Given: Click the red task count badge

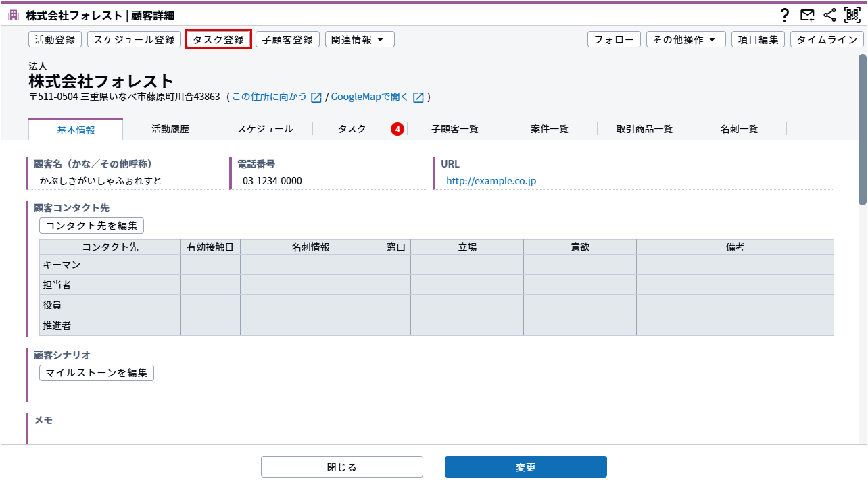Looking at the screenshot, I should 397,129.
